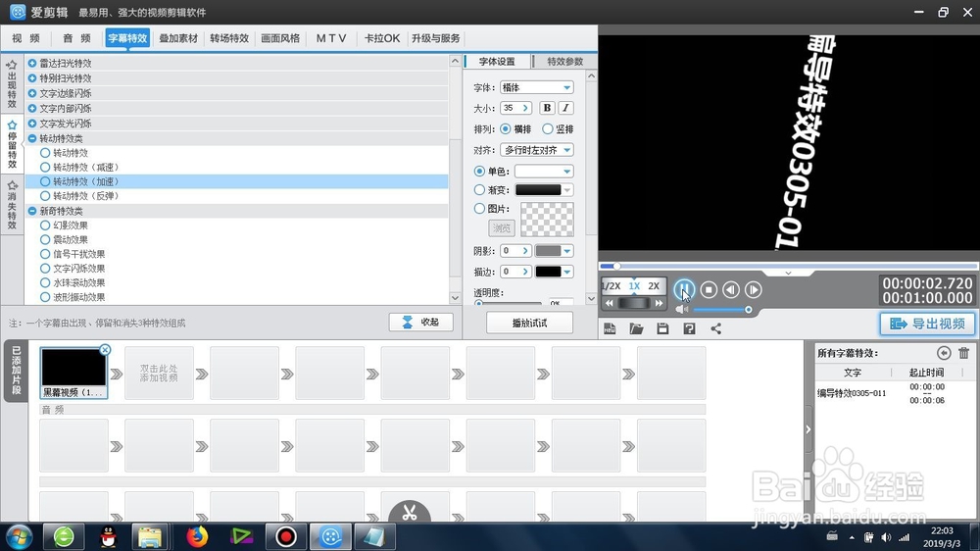Click the fast-forward double-arrow icon
This screenshot has width=980, height=551.
(659, 303)
